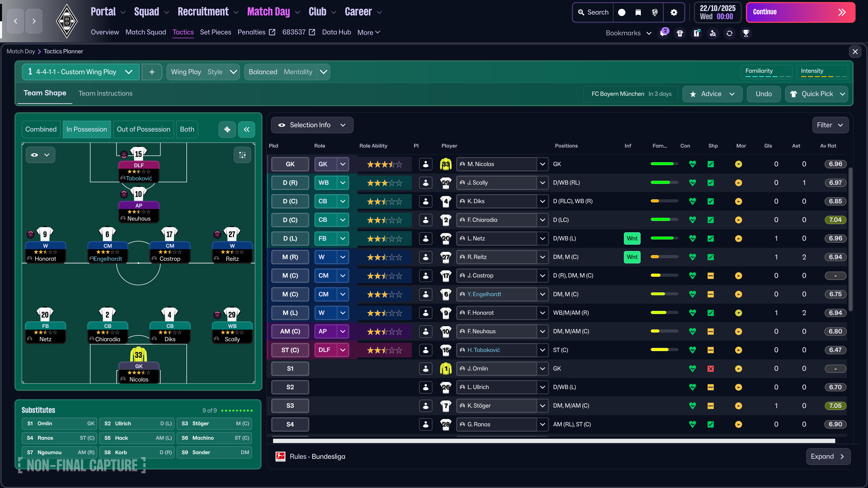
Task: Open the grid view icon on pitch
Action: click(242, 155)
